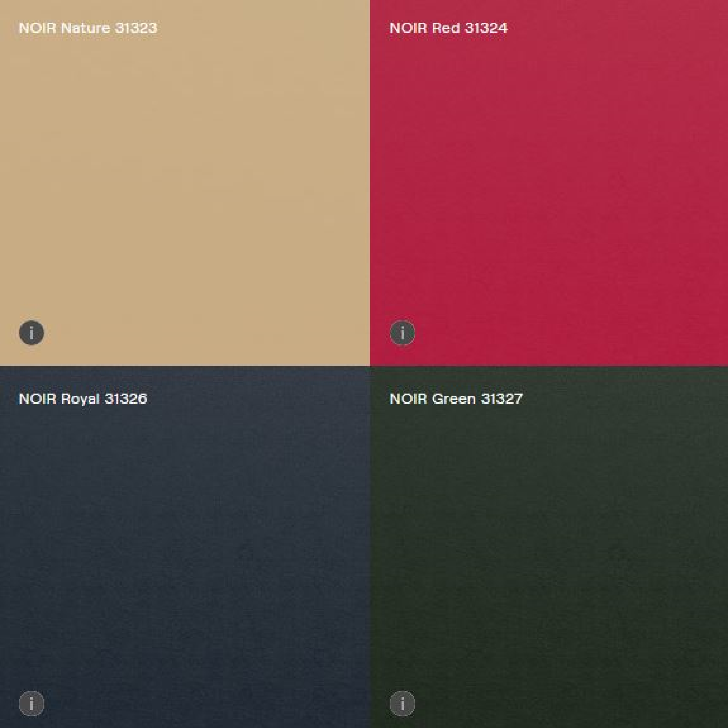This screenshot has height=728, width=728.
Task: Open info icon on NOIR Red swatch
Action: tap(402, 333)
